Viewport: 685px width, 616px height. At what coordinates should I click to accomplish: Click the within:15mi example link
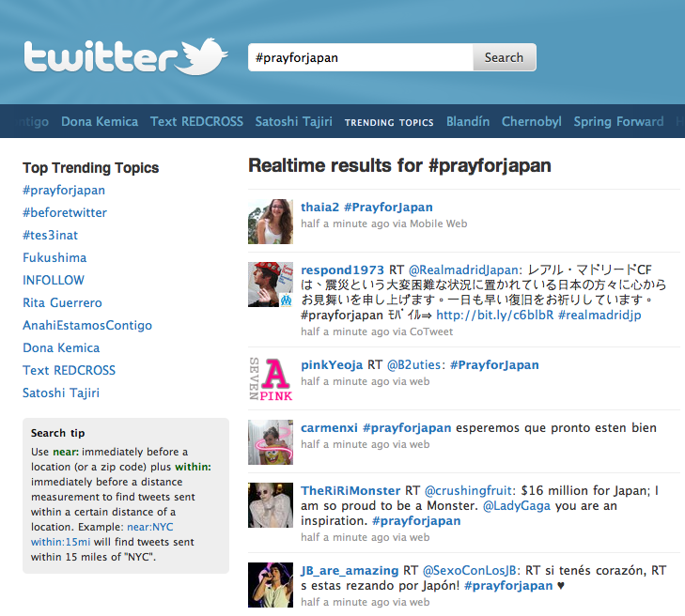coord(60,542)
